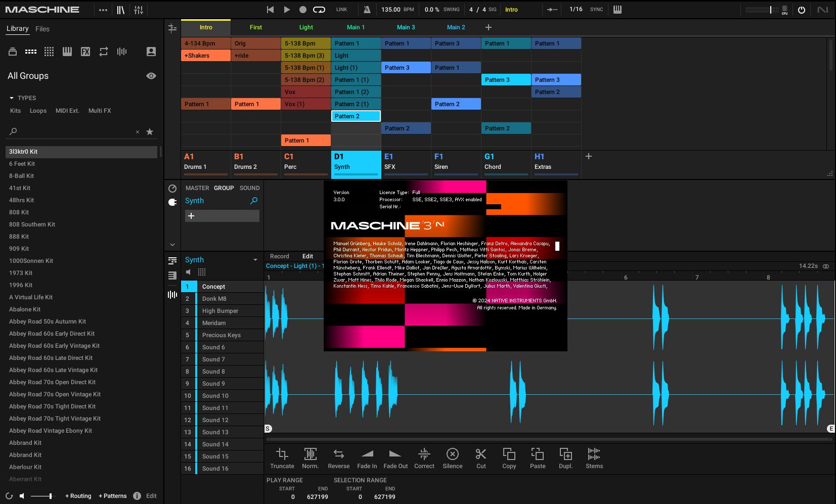Select the FX effects browser icon
The height and width of the screenshot is (504, 836).
click(x=85, y=52)
